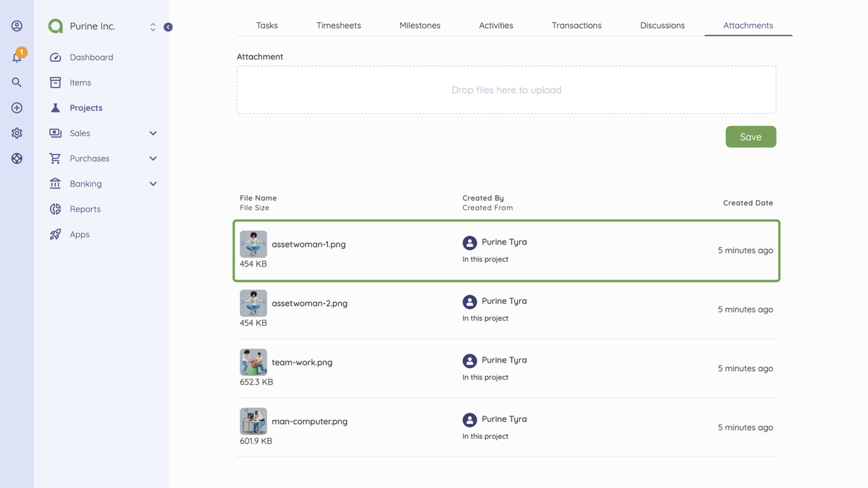The height and width of the screenshot is (488, 868).
Task: Open the company switcher arrows
Action: tap(153, 27)
